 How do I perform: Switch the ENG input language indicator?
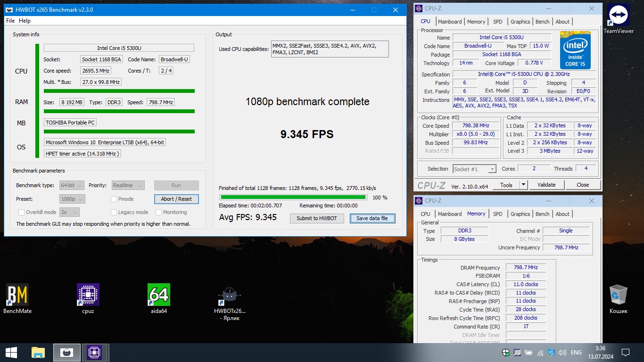tap(576, 352)
